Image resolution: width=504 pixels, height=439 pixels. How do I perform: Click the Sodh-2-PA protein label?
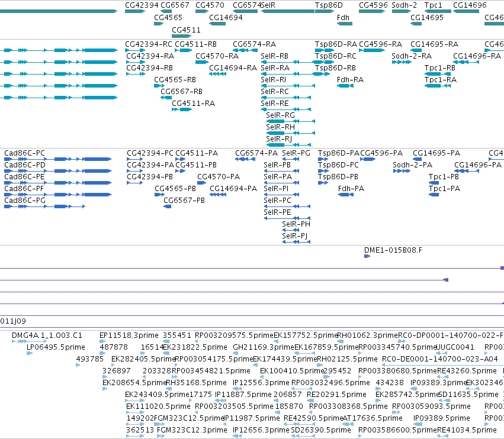click(x=413, y=164)
